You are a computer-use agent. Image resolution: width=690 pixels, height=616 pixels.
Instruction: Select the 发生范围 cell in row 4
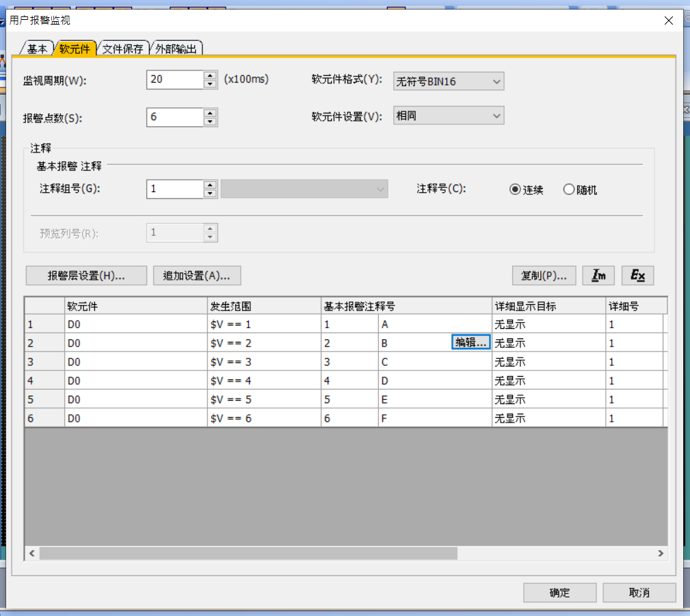263,380
